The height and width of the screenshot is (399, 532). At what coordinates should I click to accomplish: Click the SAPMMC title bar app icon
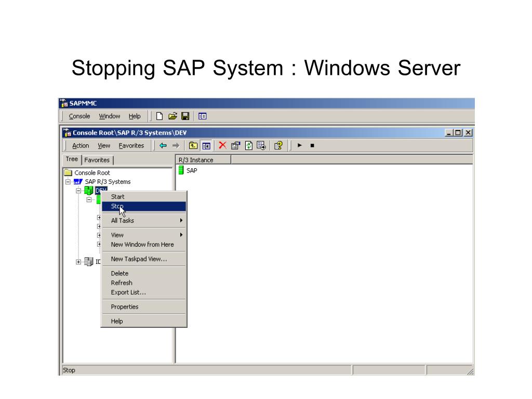click(x=63, y=103)
